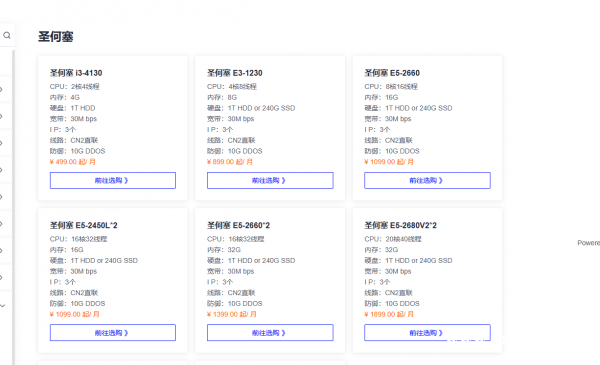
Task: Click 硬盘: 1T HDD or 240G SSD on E3-1230 card
Action: (x=251, y=108)
